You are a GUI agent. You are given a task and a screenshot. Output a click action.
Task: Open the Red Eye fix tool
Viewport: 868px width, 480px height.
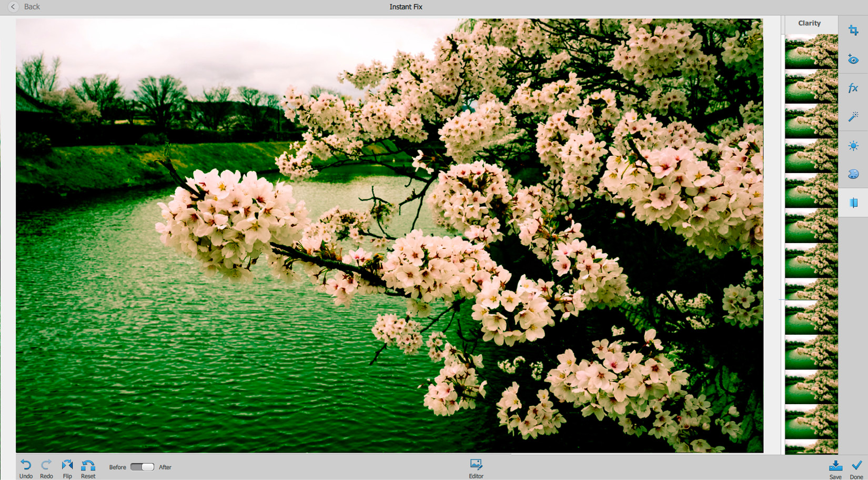click(853, 59)
